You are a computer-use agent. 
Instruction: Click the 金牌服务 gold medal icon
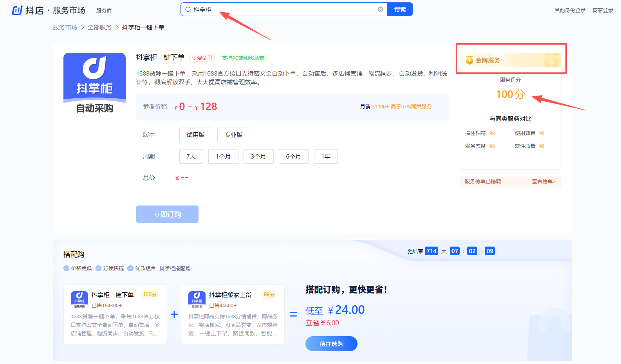click(469, 60)
